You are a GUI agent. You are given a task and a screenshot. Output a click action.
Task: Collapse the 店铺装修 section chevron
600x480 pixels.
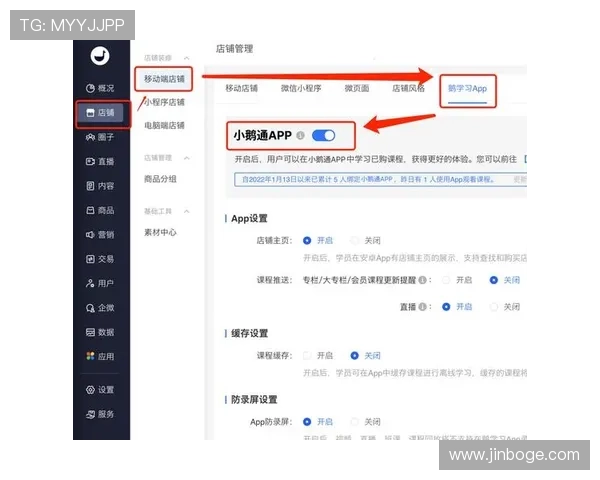click(187, 58)
